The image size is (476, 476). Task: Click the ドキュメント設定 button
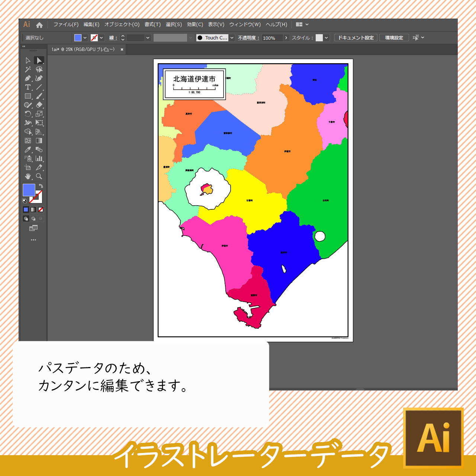coord(356,38)
